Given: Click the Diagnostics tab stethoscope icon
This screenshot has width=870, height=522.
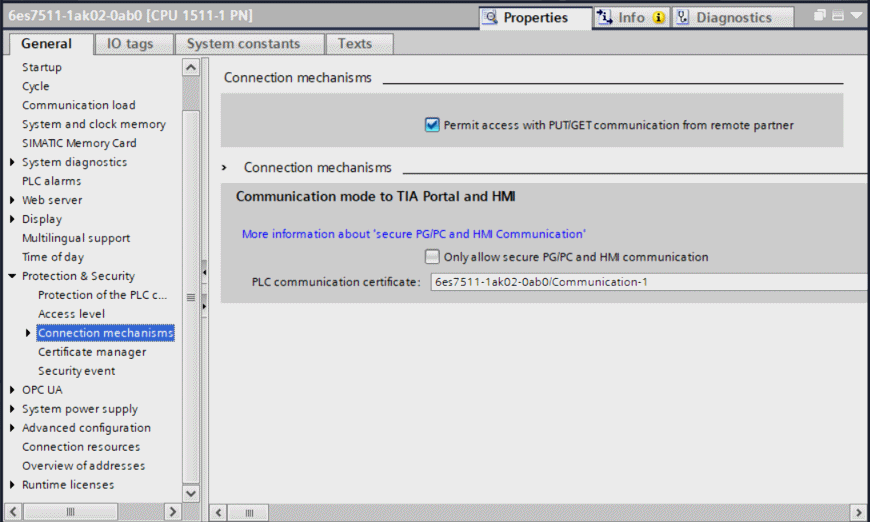Looking at the screenshot, I should coord(683,17).
